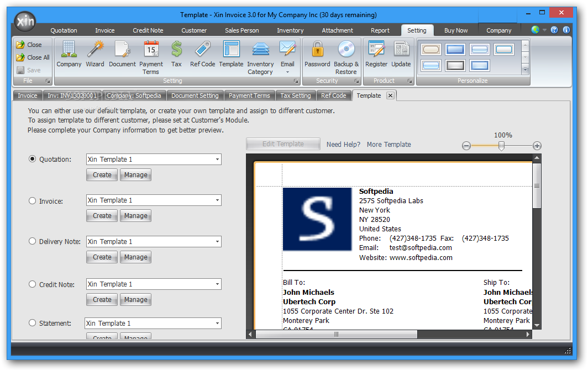Select the Quotation radio button
This screenshot has height=371, width=588.
click(x=32, y=159)
